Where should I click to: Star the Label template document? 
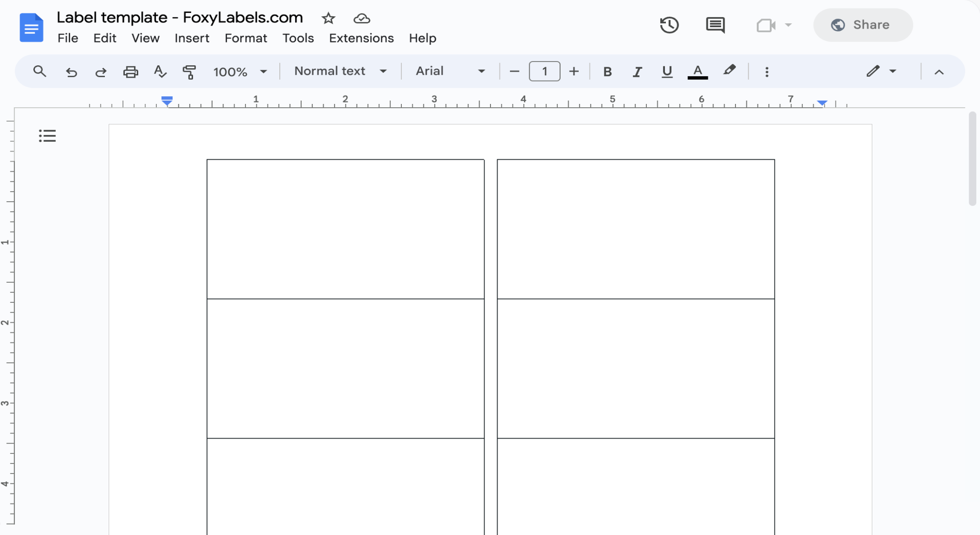click(x=328, y=18)
